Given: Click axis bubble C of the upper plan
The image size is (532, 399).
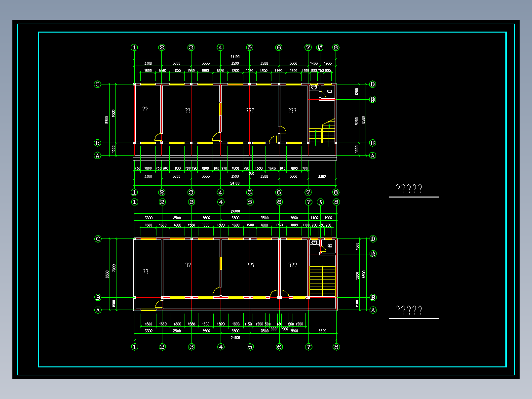Looking at the screenshot, I should [97, 84].
